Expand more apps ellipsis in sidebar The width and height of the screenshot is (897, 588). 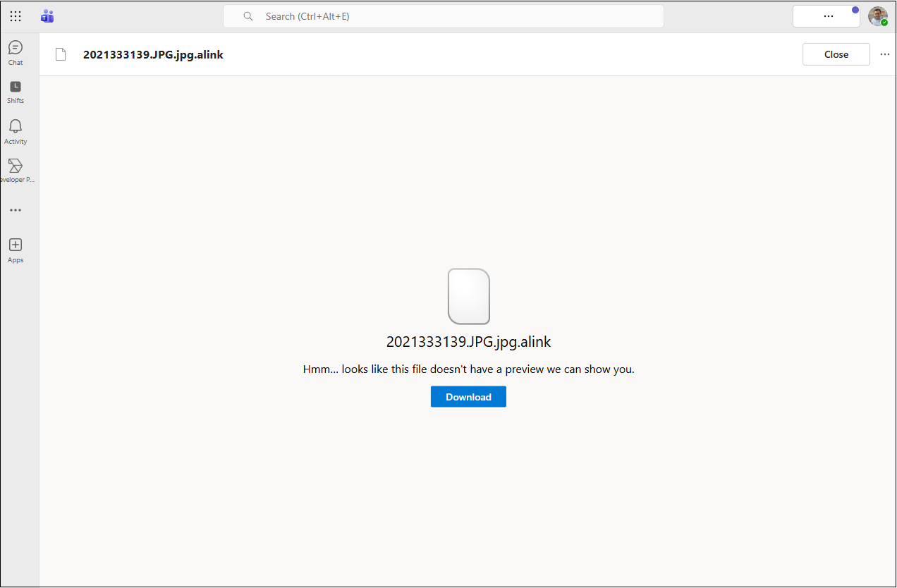pyautogui.click(x=16, y=210)
